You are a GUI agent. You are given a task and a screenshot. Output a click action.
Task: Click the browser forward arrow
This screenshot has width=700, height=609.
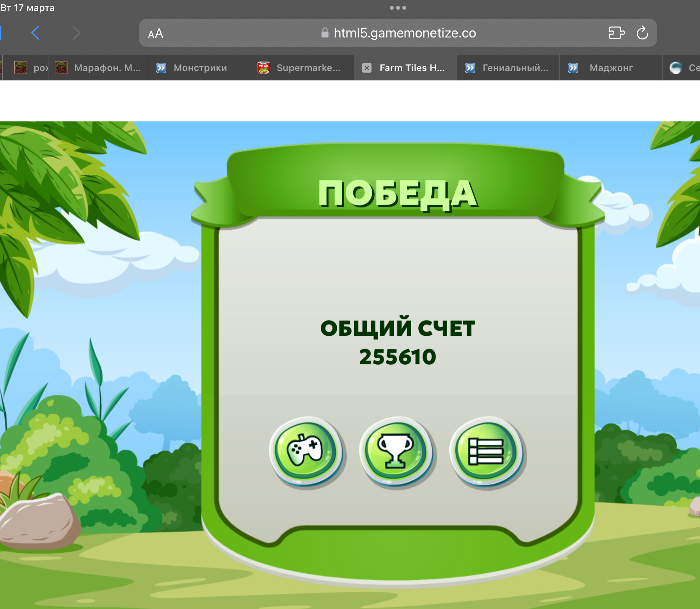[76, 33]
